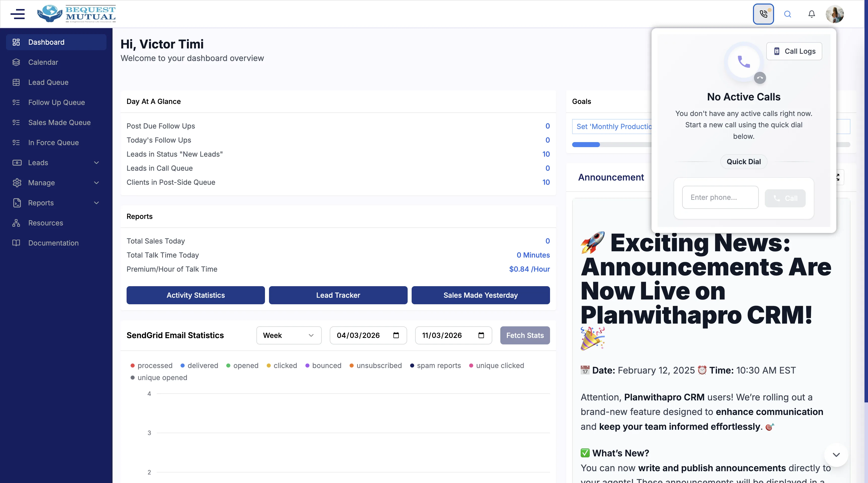The width and height of the screenshot is (868, 483).
Task: Click the calendar icon in end date field
Action: tap(481, 335)
